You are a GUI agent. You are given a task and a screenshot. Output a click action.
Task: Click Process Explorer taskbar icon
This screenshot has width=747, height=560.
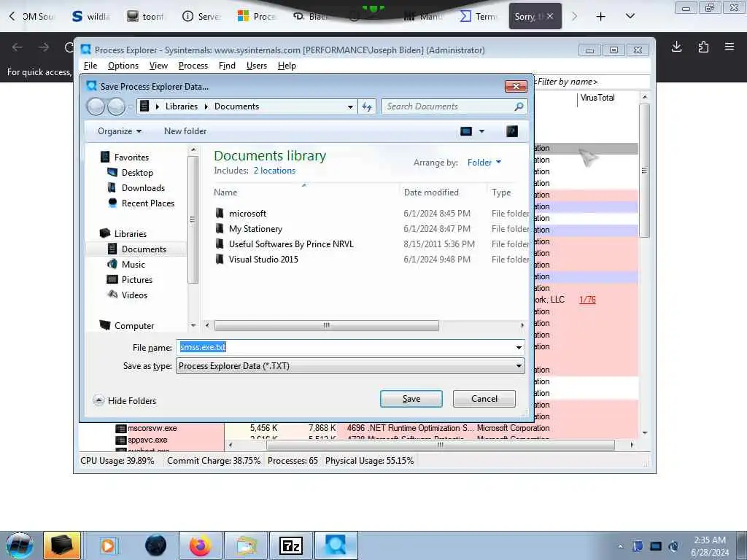coord(336,545)
